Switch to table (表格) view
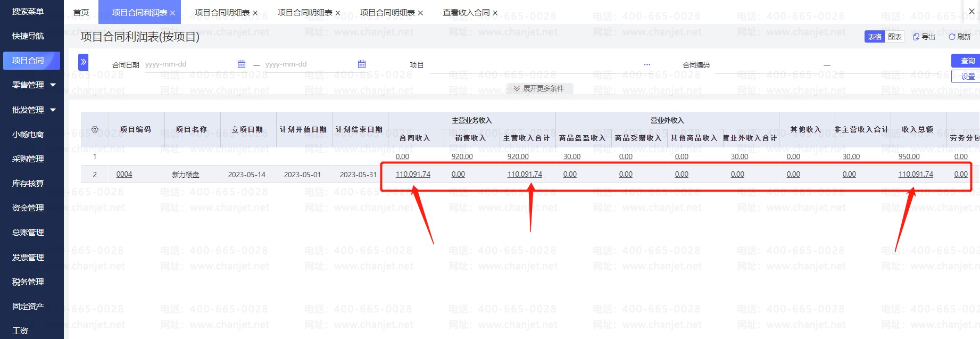This screenshot has width=980, height=339. coord(875,37)
